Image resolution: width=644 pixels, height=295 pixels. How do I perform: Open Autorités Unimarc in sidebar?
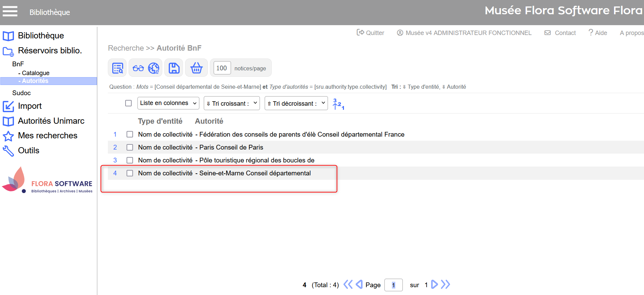click(x=51, y=121)
